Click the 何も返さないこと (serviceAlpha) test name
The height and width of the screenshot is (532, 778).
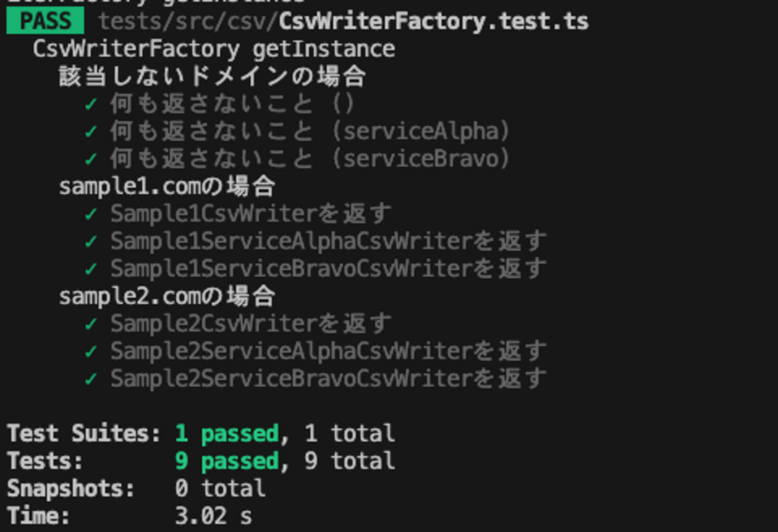(x=310, y=132)
